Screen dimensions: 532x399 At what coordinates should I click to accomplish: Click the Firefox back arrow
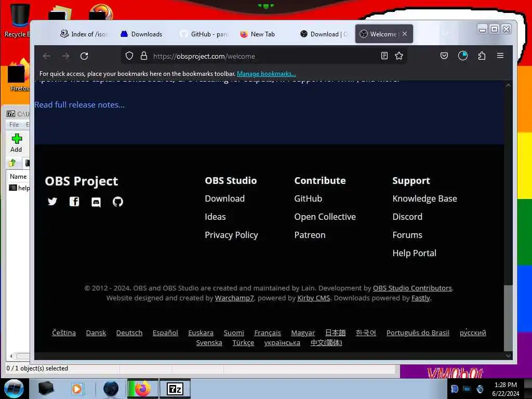pos(47,56)
